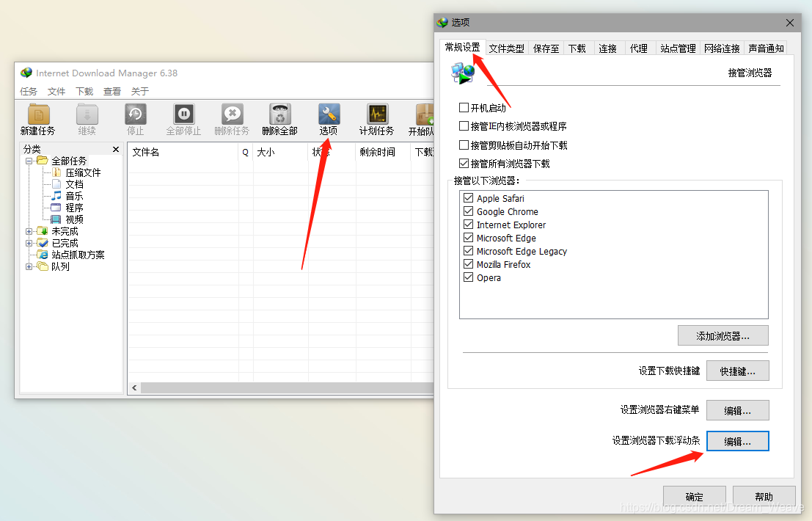Select the 音乐 music category

click(x=74, y=196)
